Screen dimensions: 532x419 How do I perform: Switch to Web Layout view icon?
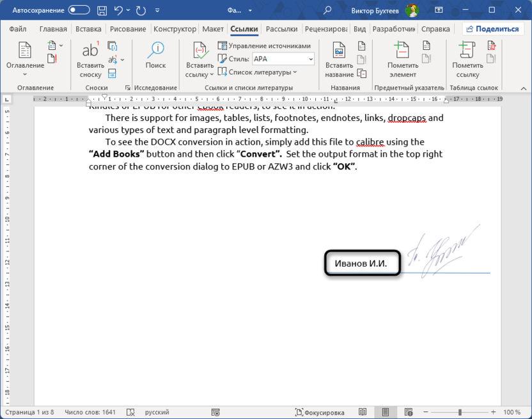click(409, 412)
